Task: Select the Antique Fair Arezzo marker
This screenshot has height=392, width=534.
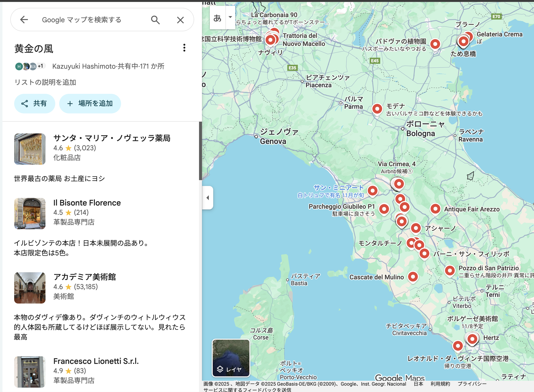Action: (435, 209)
